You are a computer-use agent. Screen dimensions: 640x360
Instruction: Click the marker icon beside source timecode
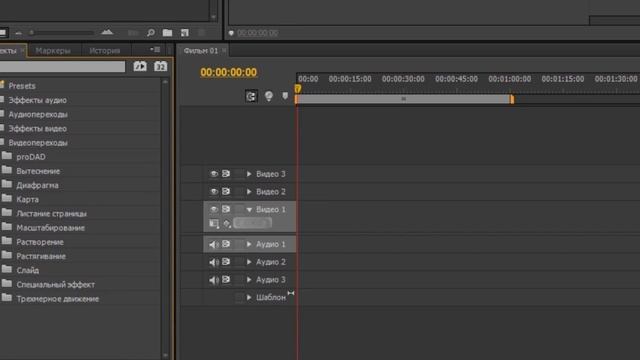[231, 33]
